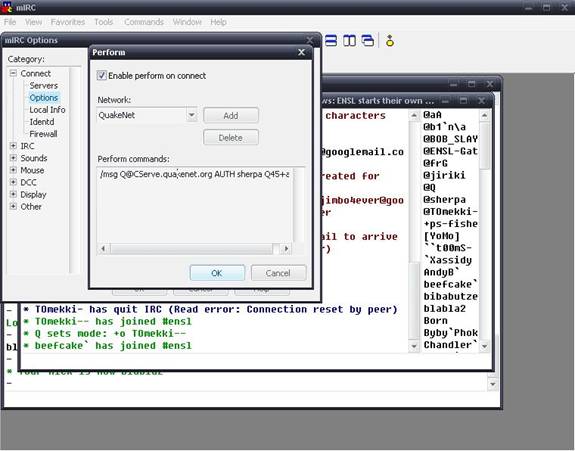This screenshot has height=451, width=575.
Task: Close the mIRC Options dialog
Action: point(310,40)
